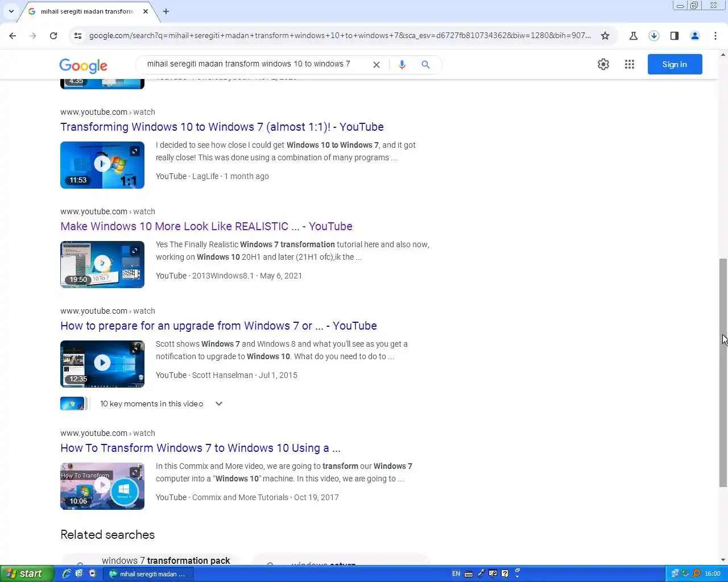Clear the Google search box with X
728x582 pixels.
point(377,65)
